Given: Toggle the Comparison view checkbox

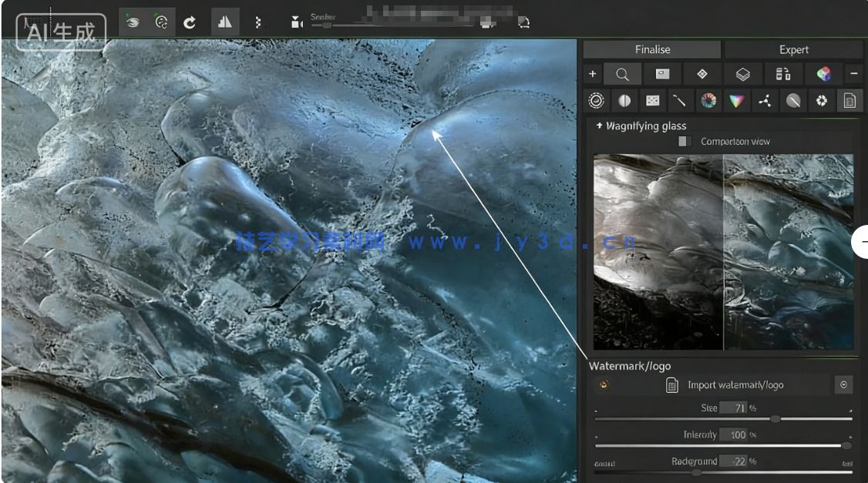Looking at the screenshot, I should coord(685,142).
